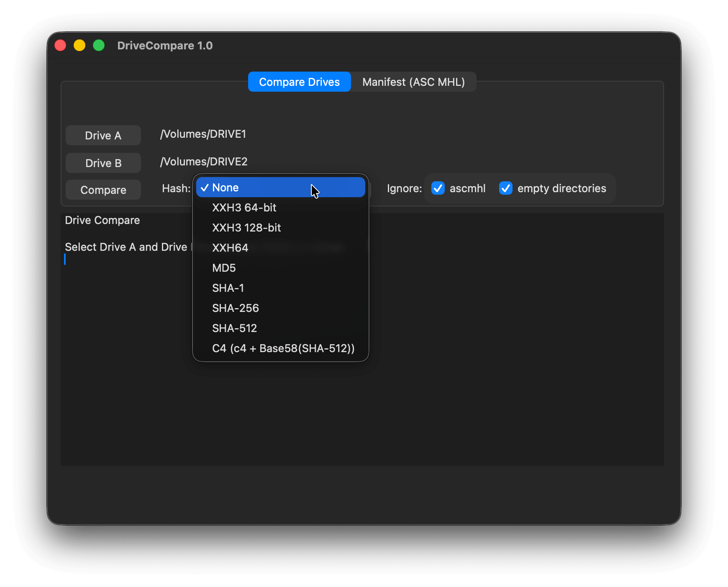
Task: Choose None in the Hash dropdown
Action: 280,188
